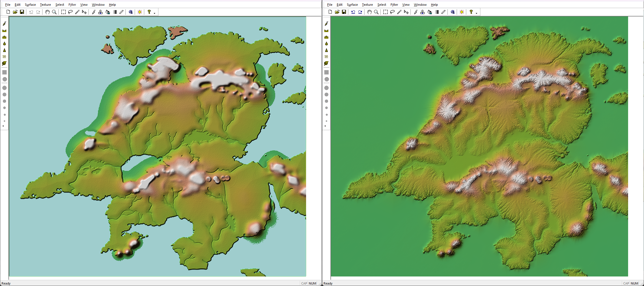Select cone peak tool in left sidebar
This screenshot has width=644, height=286.
(x=4, y=50)
